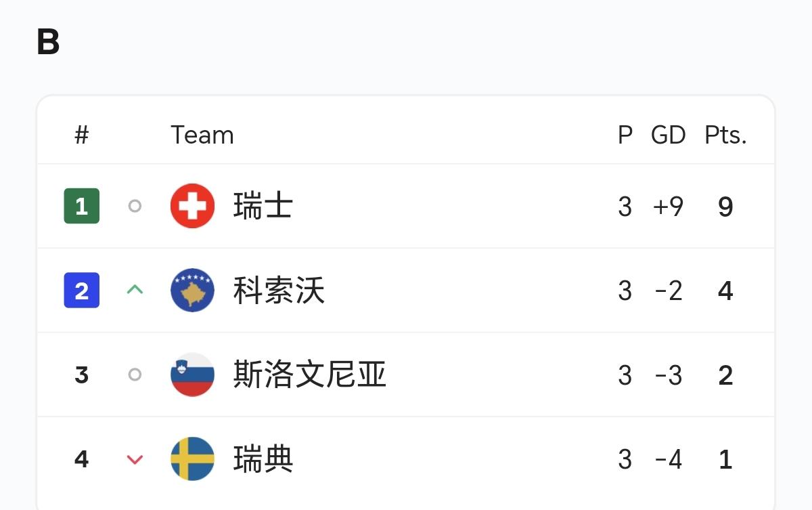Click the green up-arrow next to 科索沃
The width and height of the screenshot is (812, 510).
point(135,290)
